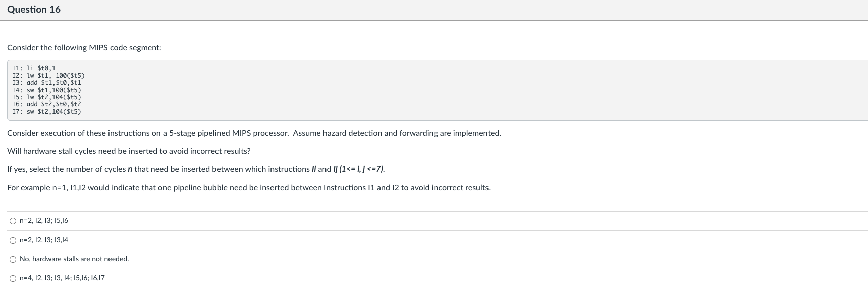Click code line I4: sw $t1,100($t5)
This screenshot has width=868, height=291.
click(x=46, y=90)
